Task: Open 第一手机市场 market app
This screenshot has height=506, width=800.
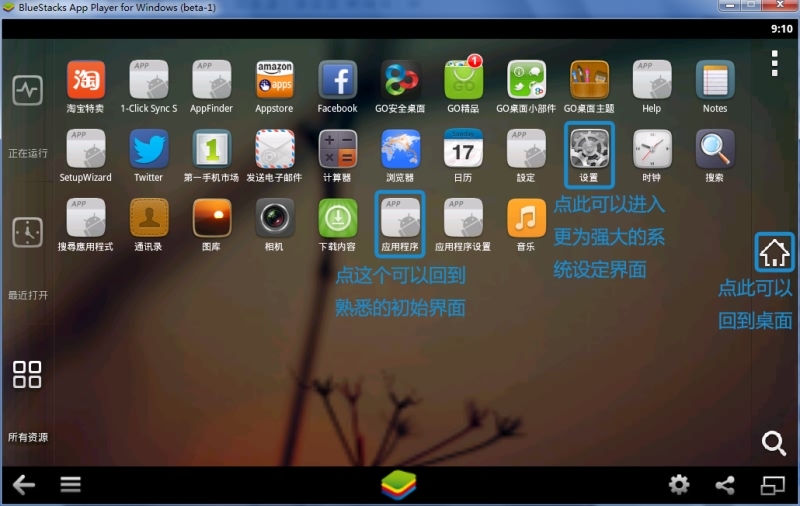Action: (x=211, y=149)
